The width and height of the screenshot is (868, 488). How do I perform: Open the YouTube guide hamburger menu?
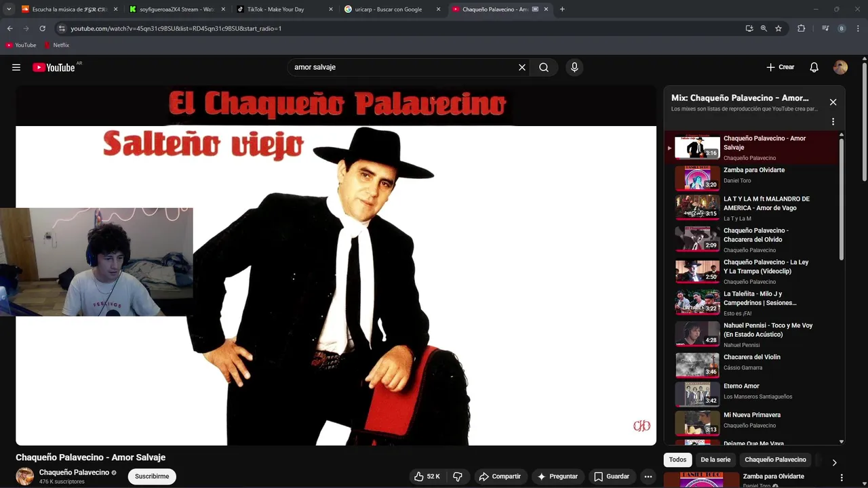tap(16, 67)
